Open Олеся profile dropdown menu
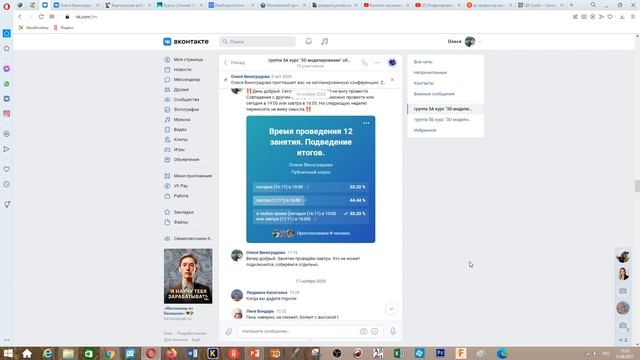The image size is (640, 360). [x=464, y=42]
